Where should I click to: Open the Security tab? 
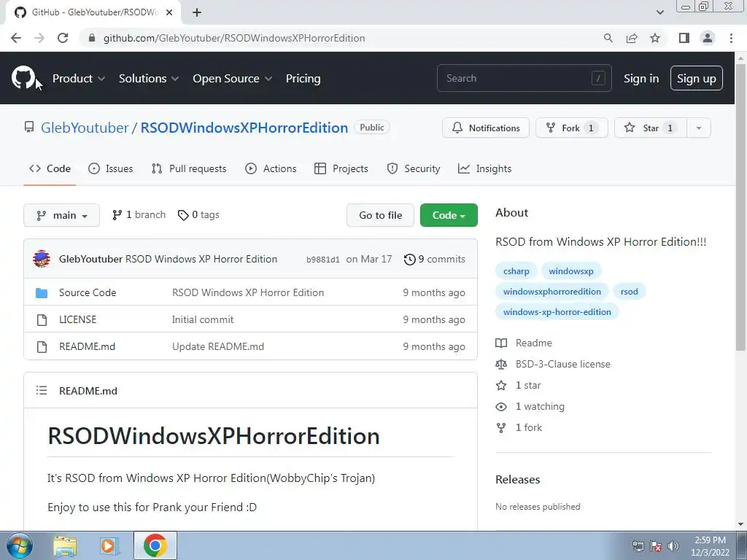click(x=414, y=168)
